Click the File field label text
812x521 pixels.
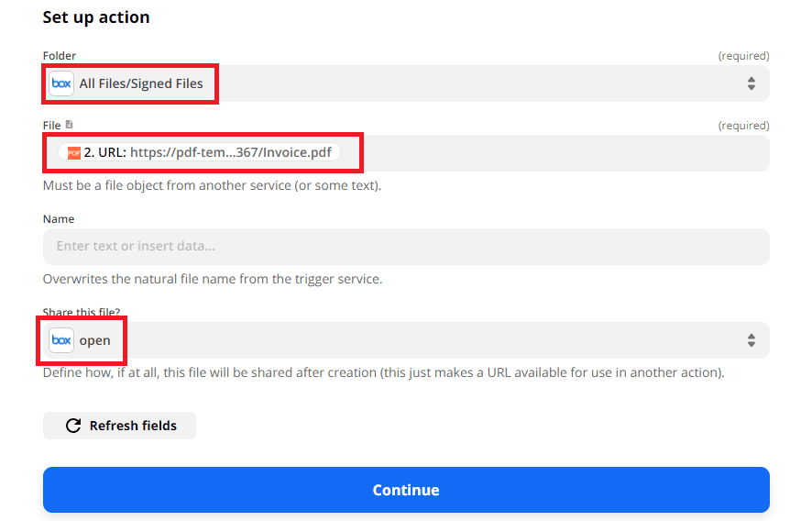[51, 126]
